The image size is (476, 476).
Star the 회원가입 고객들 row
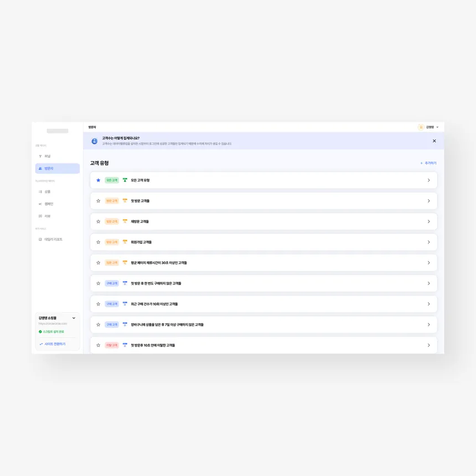pos(99,242)
